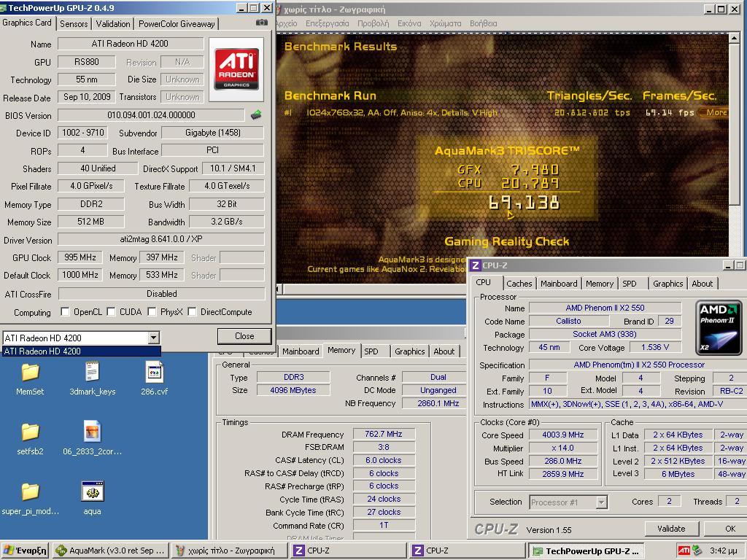
Task: Open About tab in rear CPU-Z window
Action: click(444, 351)
